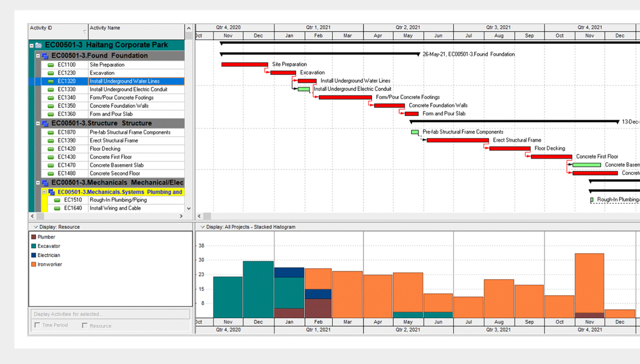Enable the Resource checkbox
The height and width of the screenshot is (364, 640).
pos(85,326)
